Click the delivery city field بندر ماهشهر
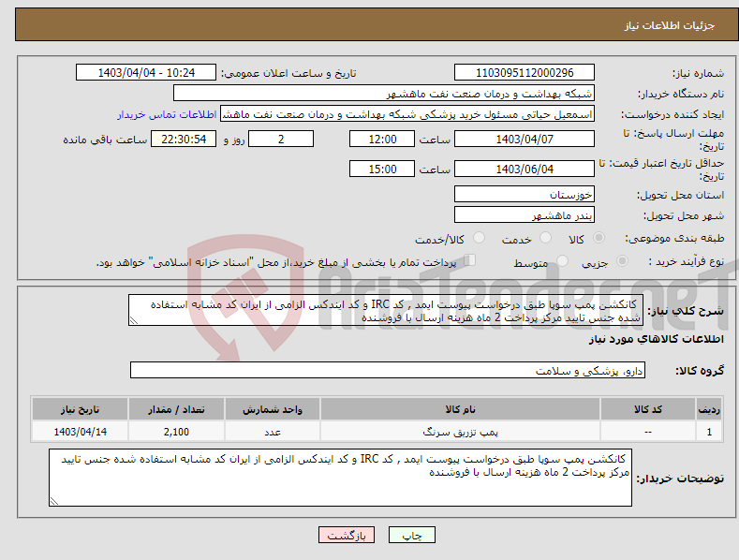This screenshot has height=560, width=739. [525, 215]
